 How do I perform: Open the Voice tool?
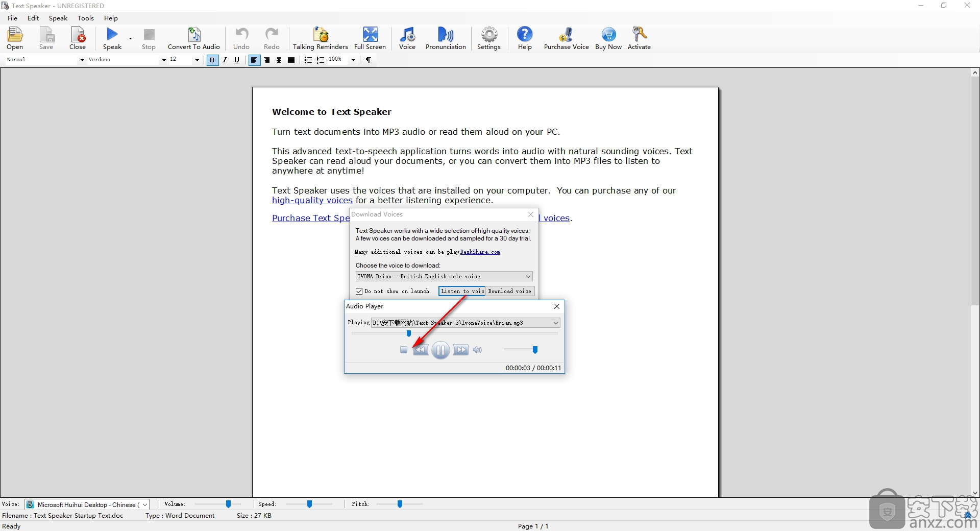(407, 38)
